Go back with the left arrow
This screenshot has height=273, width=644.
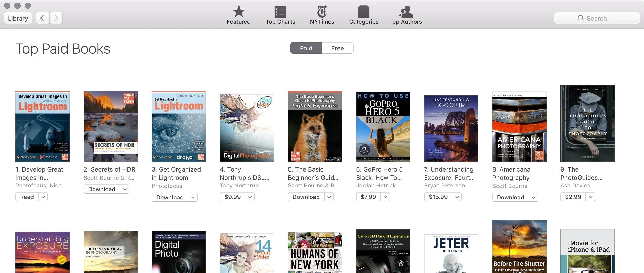tap(43, 18)
